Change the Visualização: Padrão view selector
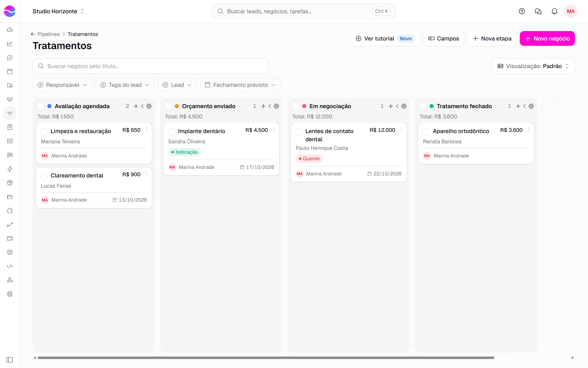 533,66
